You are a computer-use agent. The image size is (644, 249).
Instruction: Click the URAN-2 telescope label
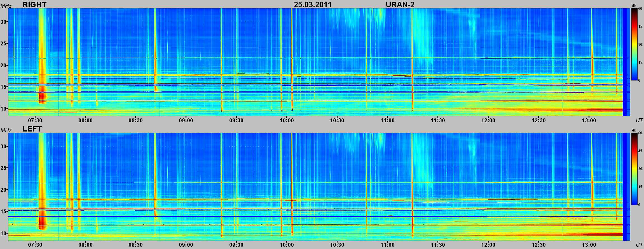(400, 5)
